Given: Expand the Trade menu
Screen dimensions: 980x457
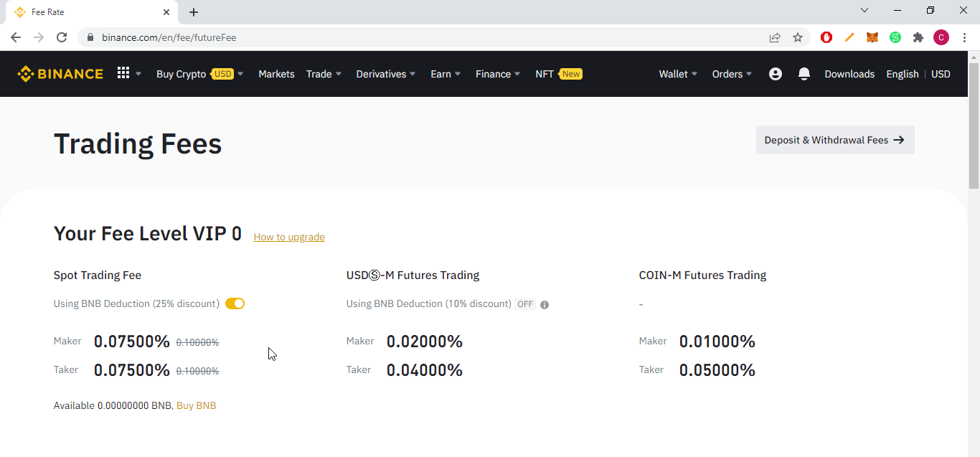Looking at the screenshot, I should 324,74.
